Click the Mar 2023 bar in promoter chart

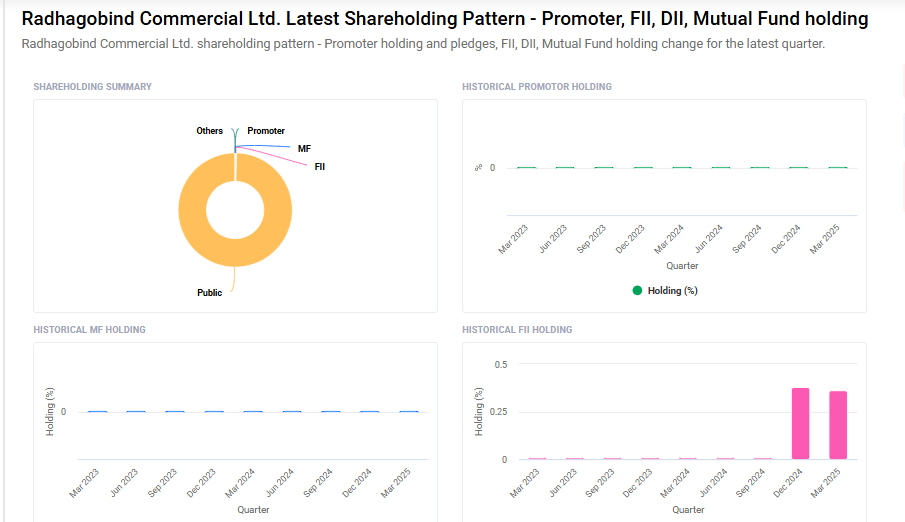pos(526,167)
